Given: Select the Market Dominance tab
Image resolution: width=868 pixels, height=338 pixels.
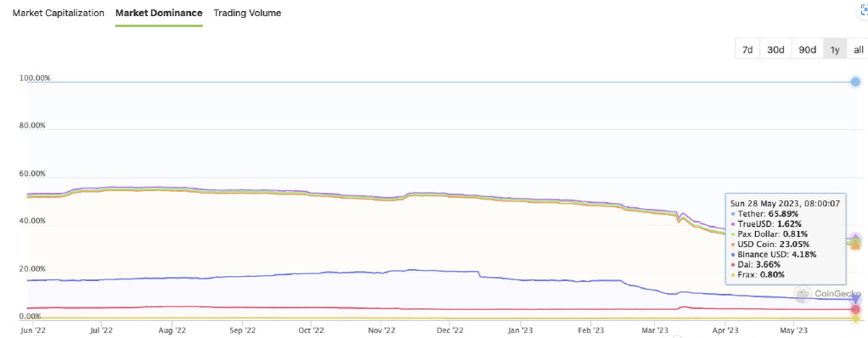Looking at the screenshot, I should (x=159, y=13).
